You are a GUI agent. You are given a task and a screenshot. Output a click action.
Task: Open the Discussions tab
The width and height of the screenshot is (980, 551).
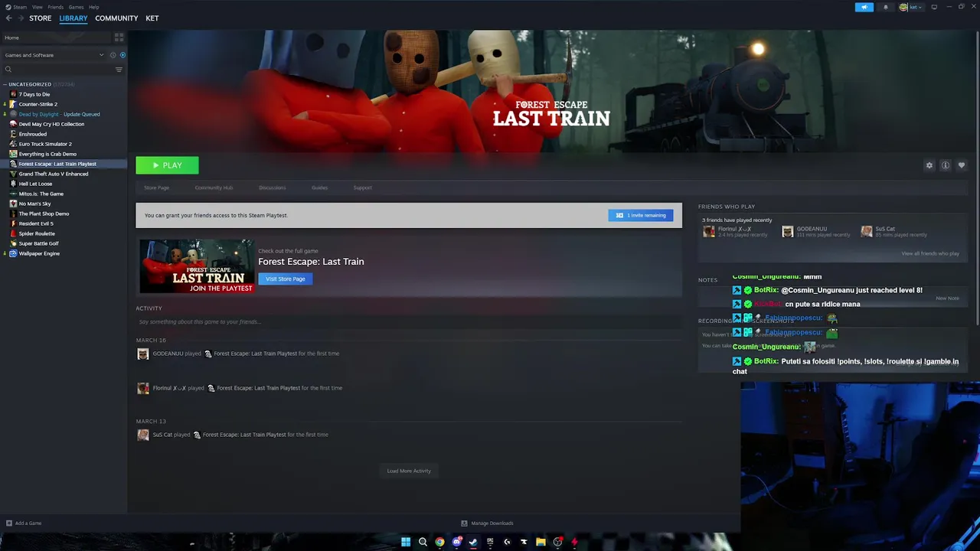point(272,187)
